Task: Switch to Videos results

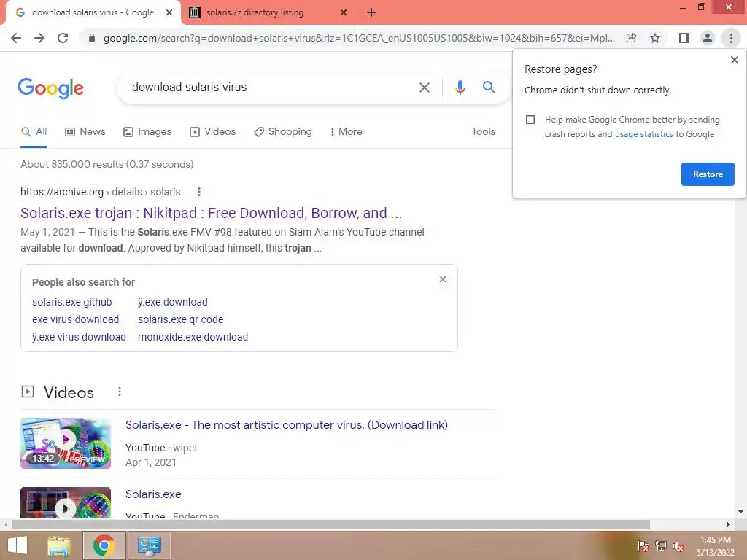Action: (212, 132)
